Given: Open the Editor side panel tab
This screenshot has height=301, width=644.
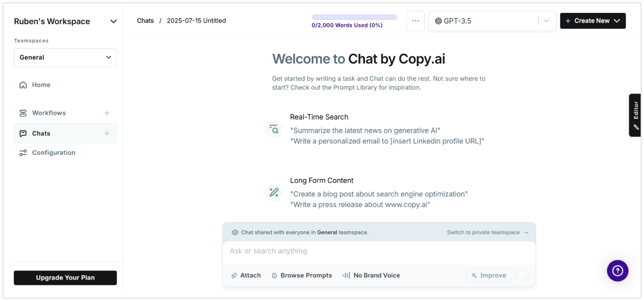Looking at the screenshot, I should coord(635,115).
